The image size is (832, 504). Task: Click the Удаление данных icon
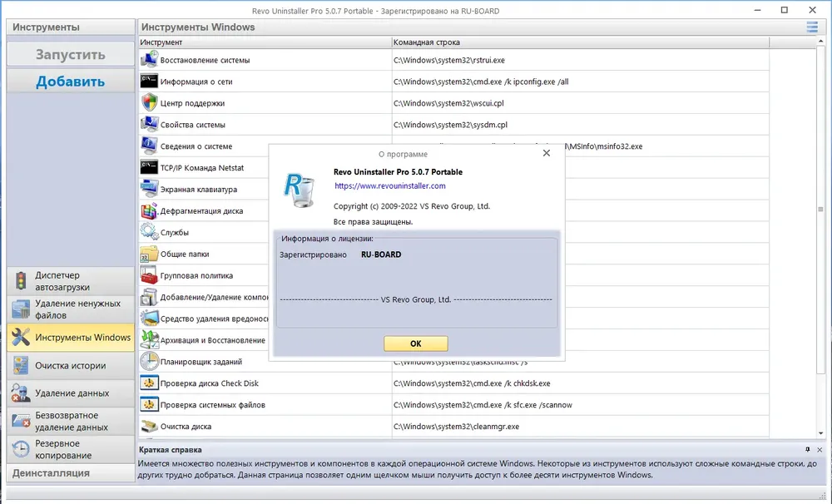pyautogui.click(x=21, y=393)
